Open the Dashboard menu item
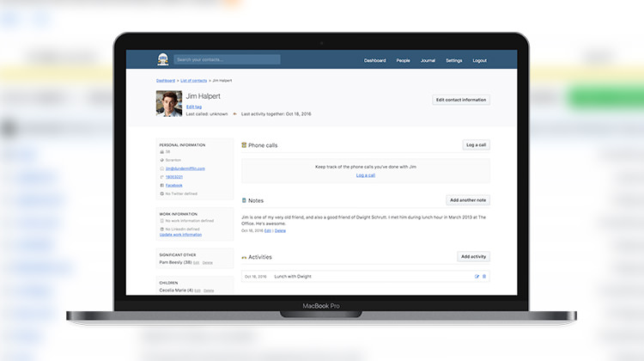The width and height of the screenshot is (644, 361). pos(374,61)
